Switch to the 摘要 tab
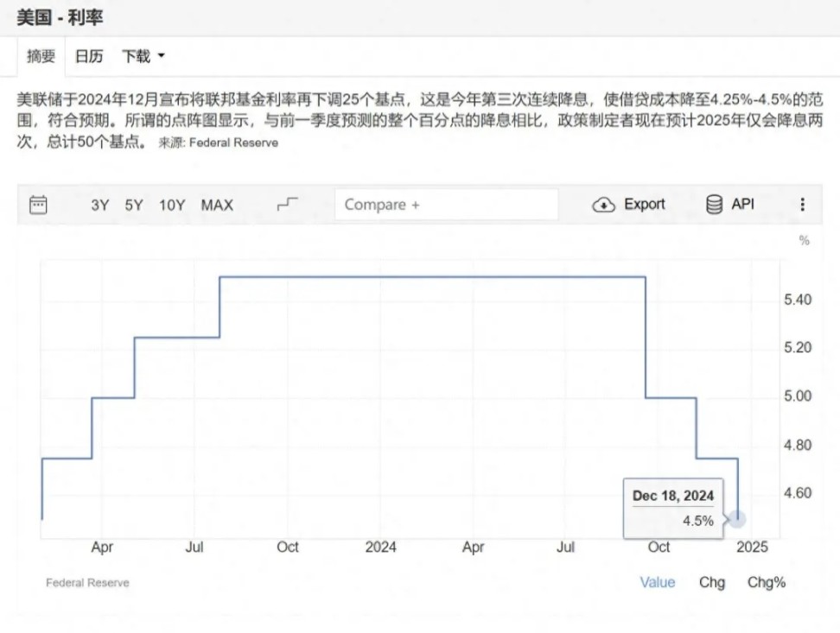Screen dimensions: 840x633 tap(41, 57)
